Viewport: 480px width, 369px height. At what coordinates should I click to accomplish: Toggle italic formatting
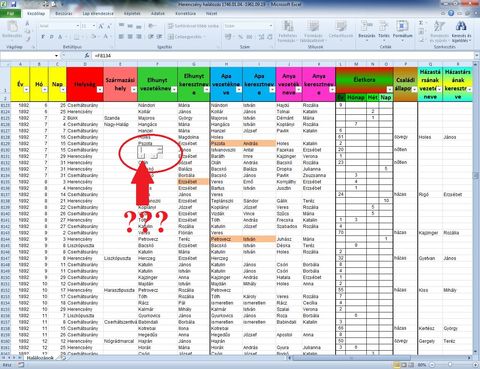(x=51, y=37)
